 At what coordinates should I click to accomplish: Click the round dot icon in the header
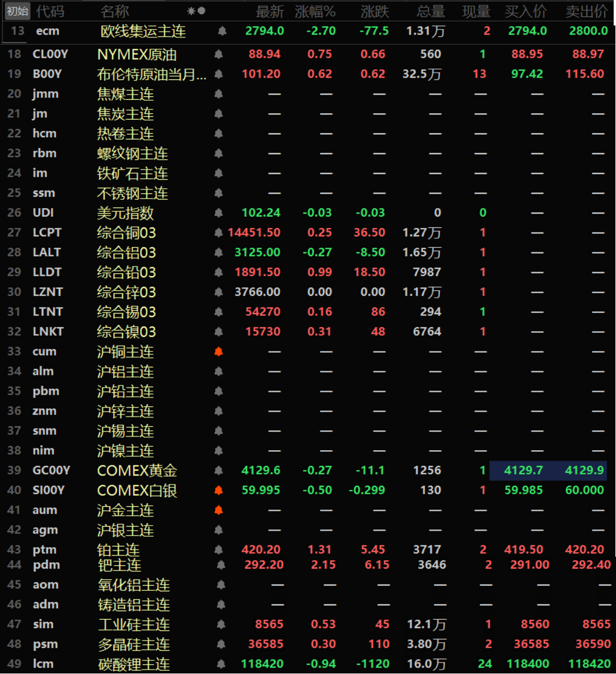(202, 11)
